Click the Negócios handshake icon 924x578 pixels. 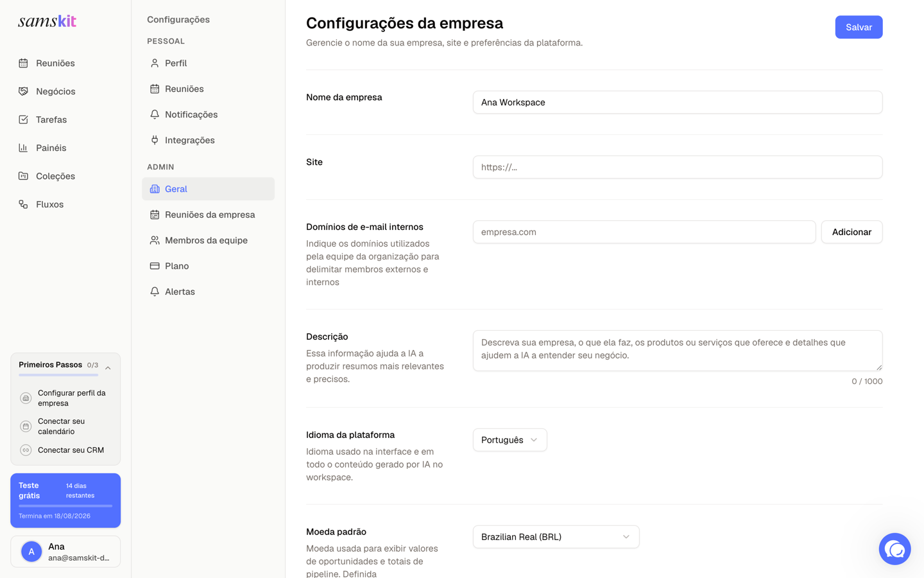(23, 91)
